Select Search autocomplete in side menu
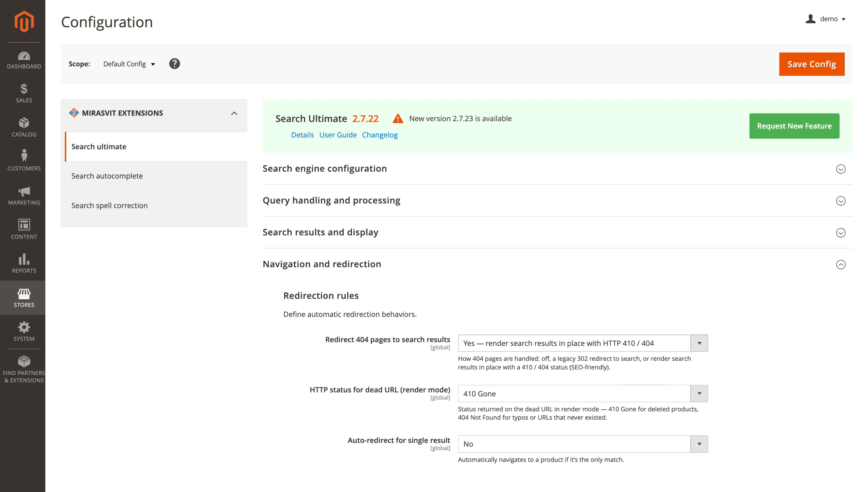The height and width of the screenshot is (492, 868). point(156,176)
